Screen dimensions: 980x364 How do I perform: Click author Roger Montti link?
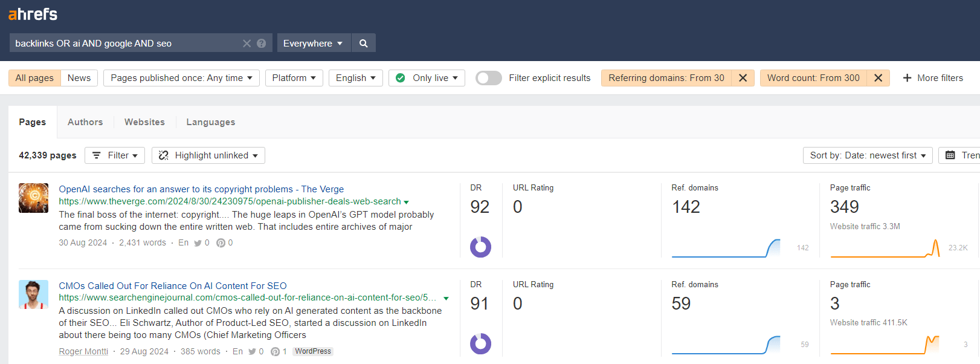click(x=83, y=351)
